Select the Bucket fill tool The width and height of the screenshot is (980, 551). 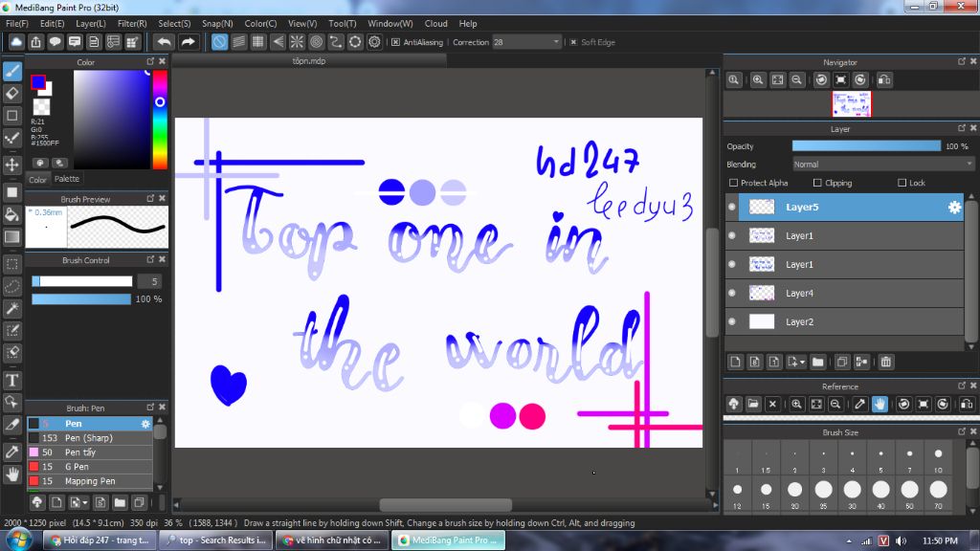11,214
